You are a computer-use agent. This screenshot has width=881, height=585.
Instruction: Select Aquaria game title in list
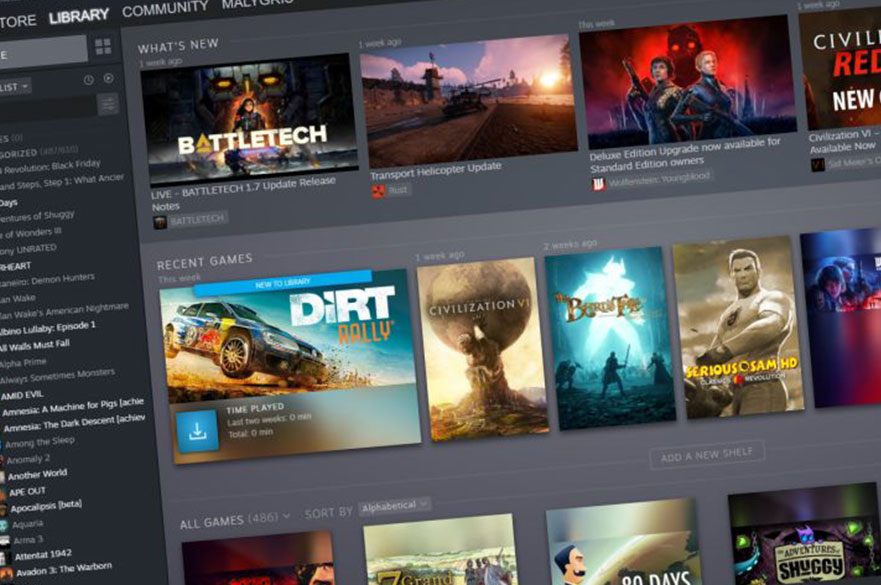tap(28, 524)
